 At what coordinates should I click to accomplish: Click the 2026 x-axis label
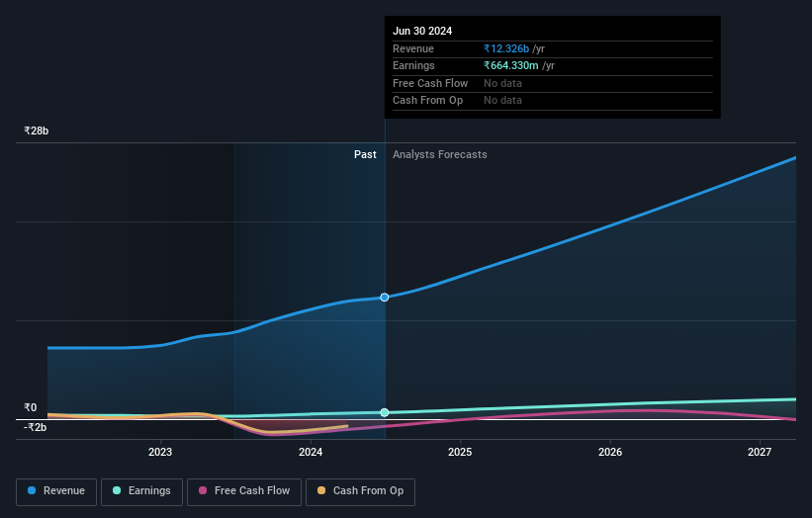[610, 452]
